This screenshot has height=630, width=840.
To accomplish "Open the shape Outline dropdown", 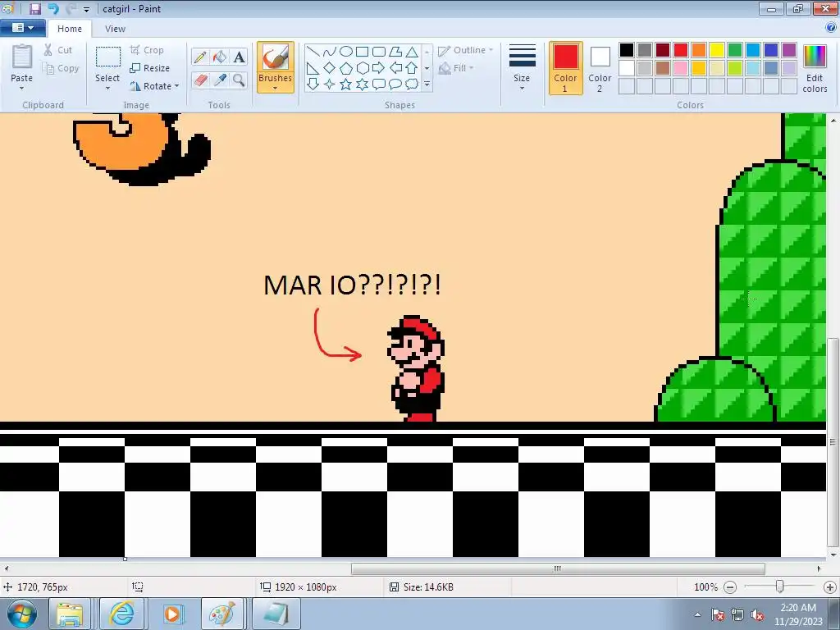I will coord(466,50).
